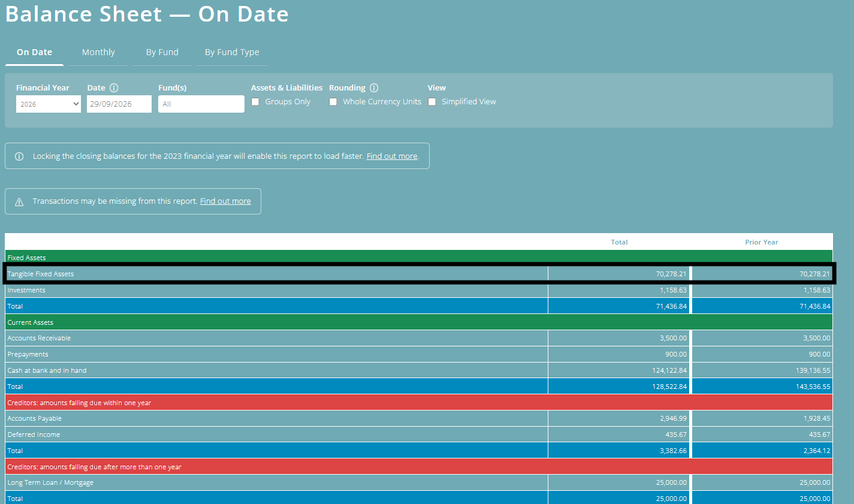Click the 139,136.55 prior year cash value
The height and width of the screenshot is (504, 854).
(x=813, y=370)
